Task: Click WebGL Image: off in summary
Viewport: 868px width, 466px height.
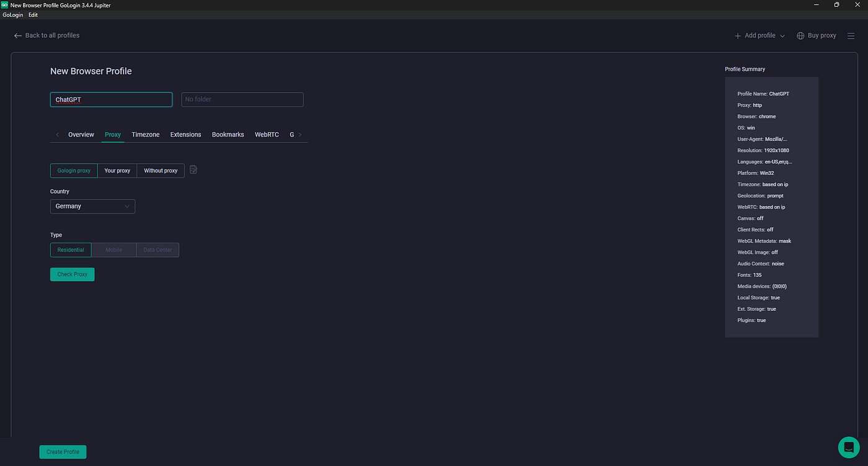Action: (758, 253)
